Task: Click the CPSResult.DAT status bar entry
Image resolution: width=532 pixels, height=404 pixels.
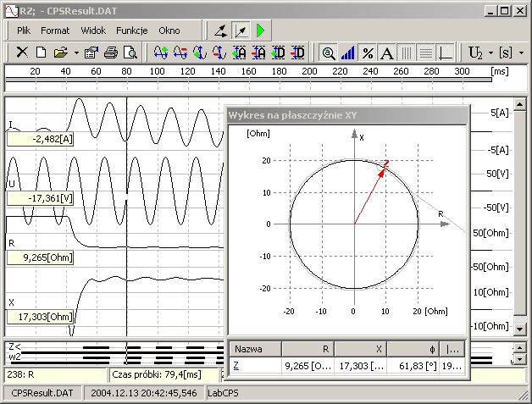Action: tap(42, 393)
